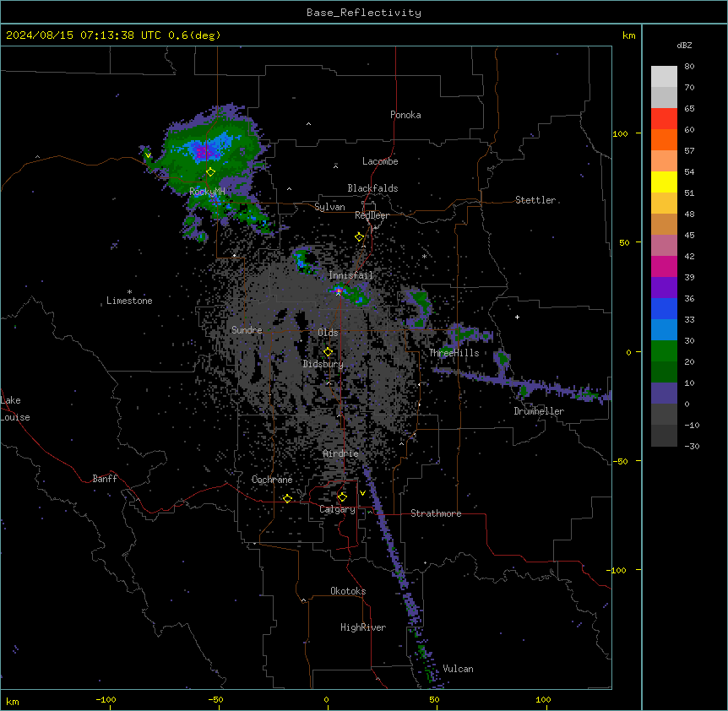
Task: Click the Calgary city label
Action: point(337,509)
